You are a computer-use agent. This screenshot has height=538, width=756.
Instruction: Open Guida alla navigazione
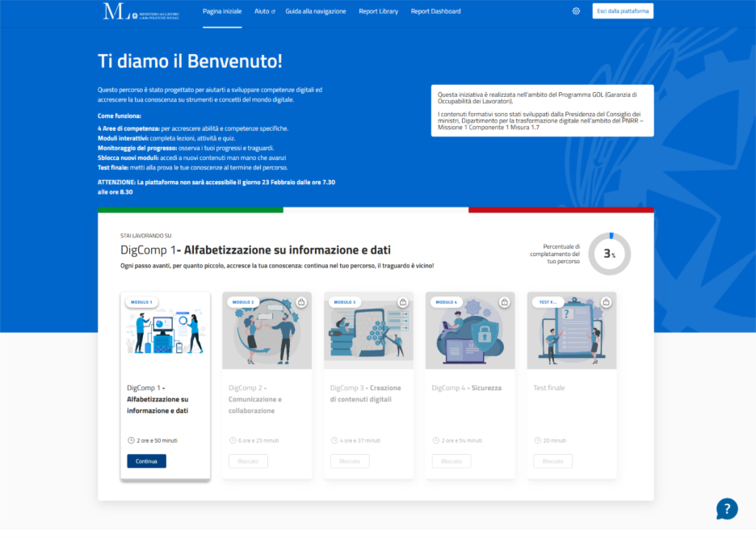315,11
